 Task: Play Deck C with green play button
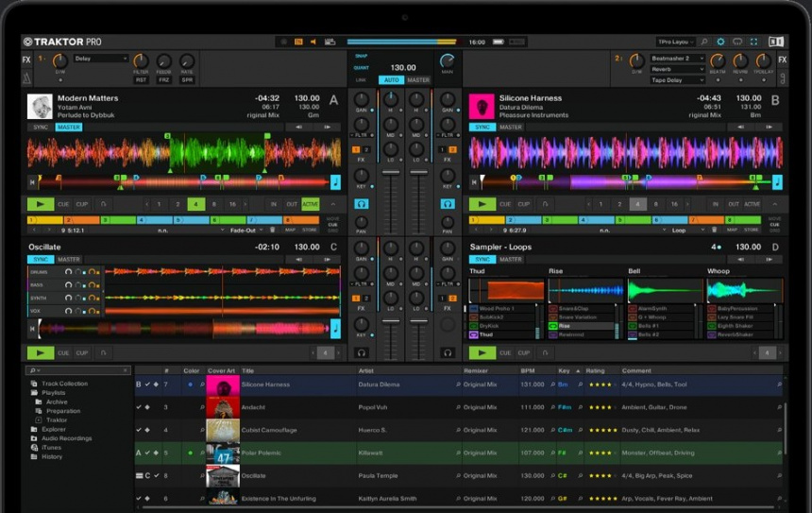[41, 353]
